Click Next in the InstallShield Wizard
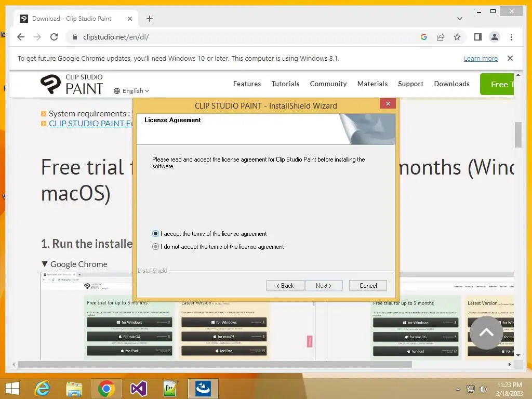 point(324,286)
